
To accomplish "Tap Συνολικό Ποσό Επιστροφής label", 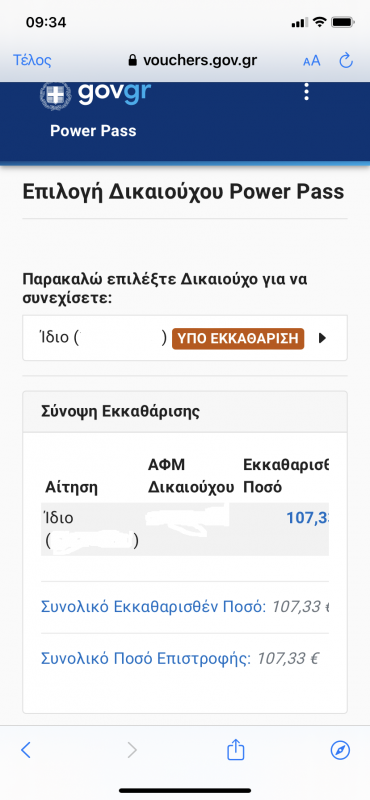I will point(145,658).
